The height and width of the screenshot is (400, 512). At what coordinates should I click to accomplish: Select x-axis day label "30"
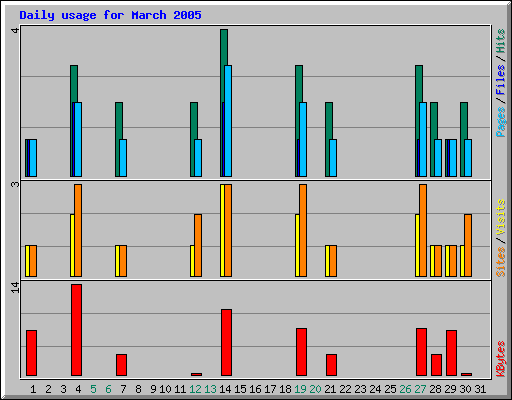(465, 389)
